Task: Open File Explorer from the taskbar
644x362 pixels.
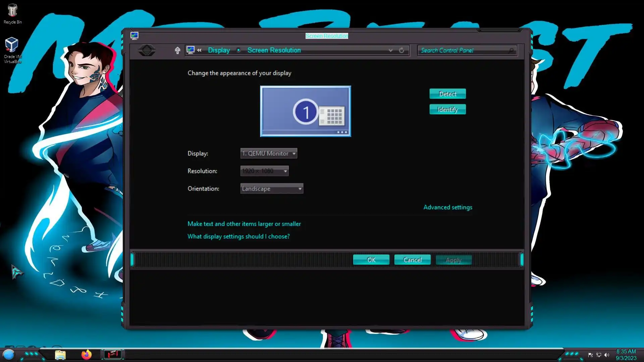Action: [60, 355]
